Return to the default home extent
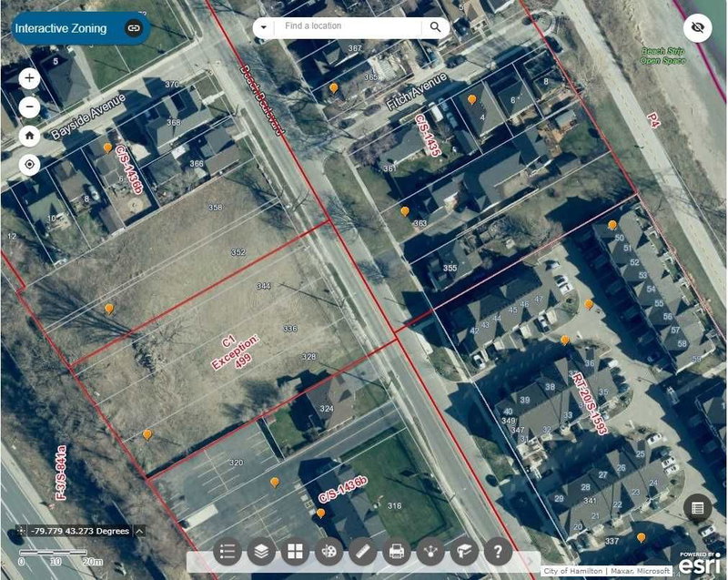This screenshot has width=728, height=580. coord(29,136)
